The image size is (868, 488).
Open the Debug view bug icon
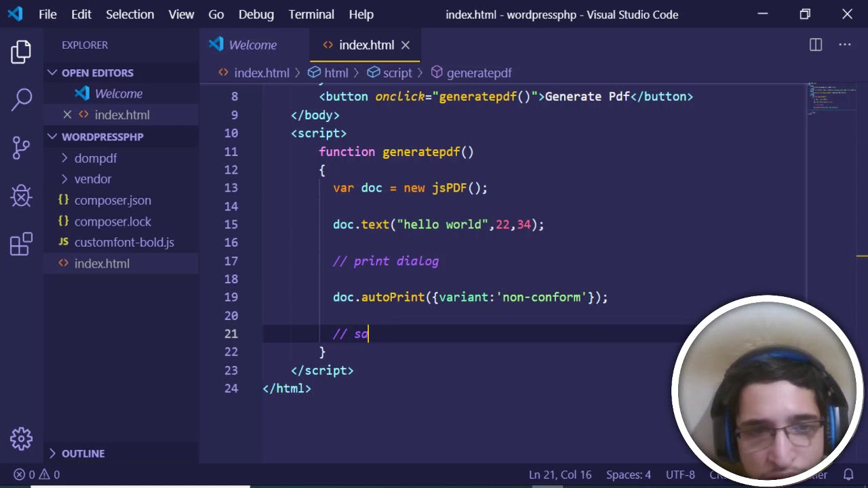coord(21,196)
